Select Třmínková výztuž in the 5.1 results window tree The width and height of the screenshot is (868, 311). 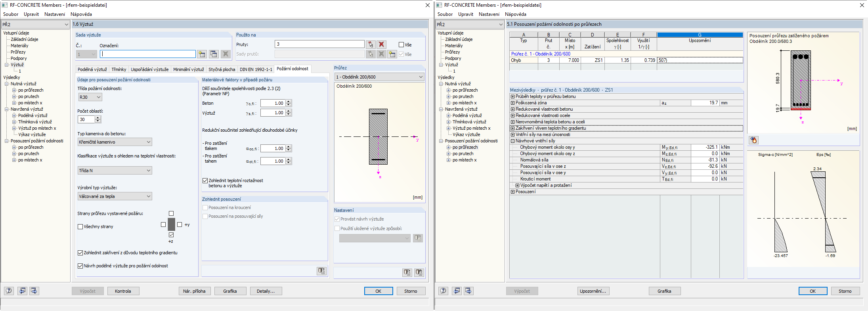tap(468, 122)
